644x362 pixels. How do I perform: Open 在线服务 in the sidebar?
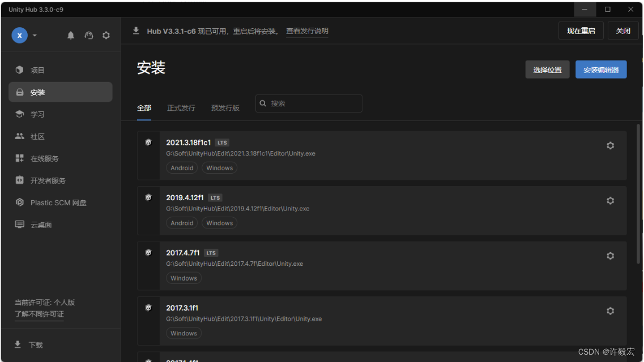click(61, 158)
